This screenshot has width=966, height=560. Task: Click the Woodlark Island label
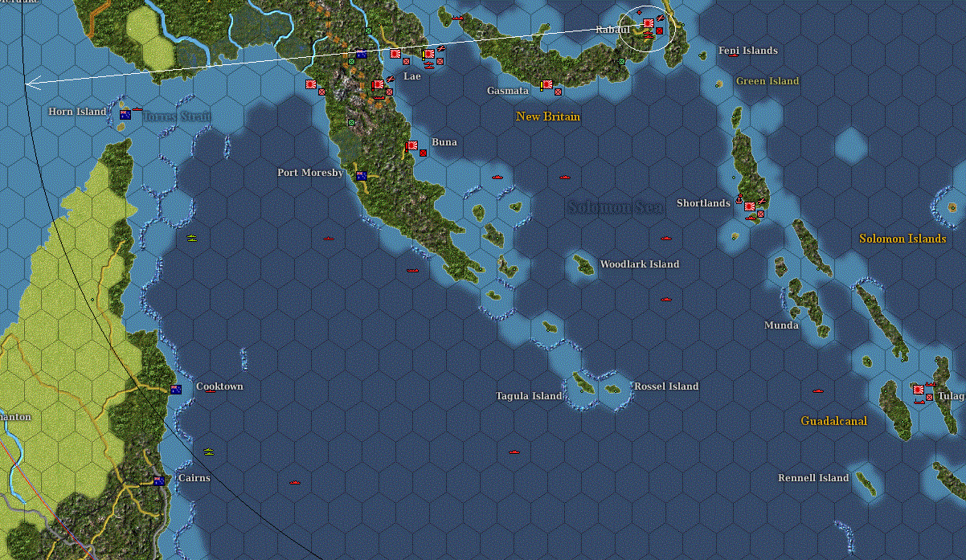tap(640, 264)
